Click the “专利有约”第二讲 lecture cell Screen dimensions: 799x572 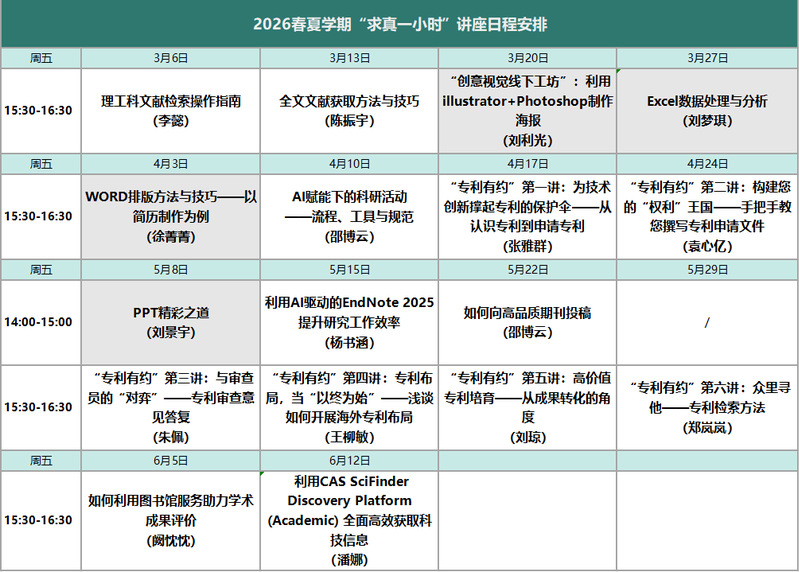tap(708, 215)
